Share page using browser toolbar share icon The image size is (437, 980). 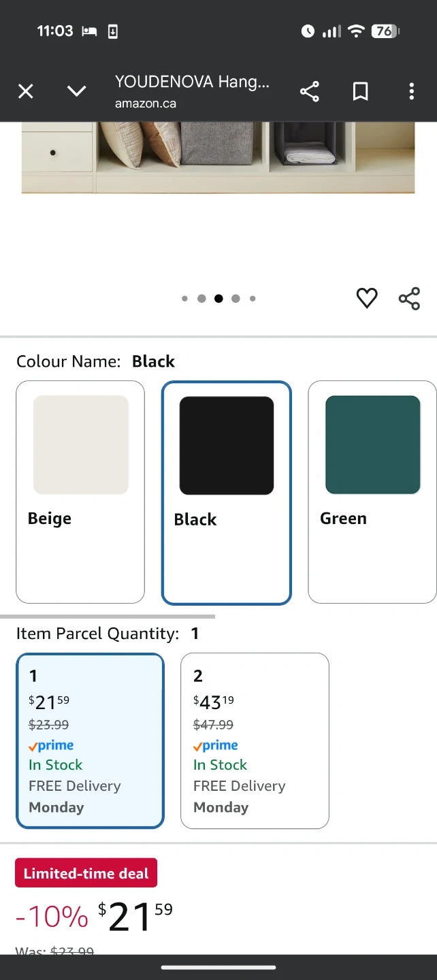pyautogui.click(x=310, y=91)
